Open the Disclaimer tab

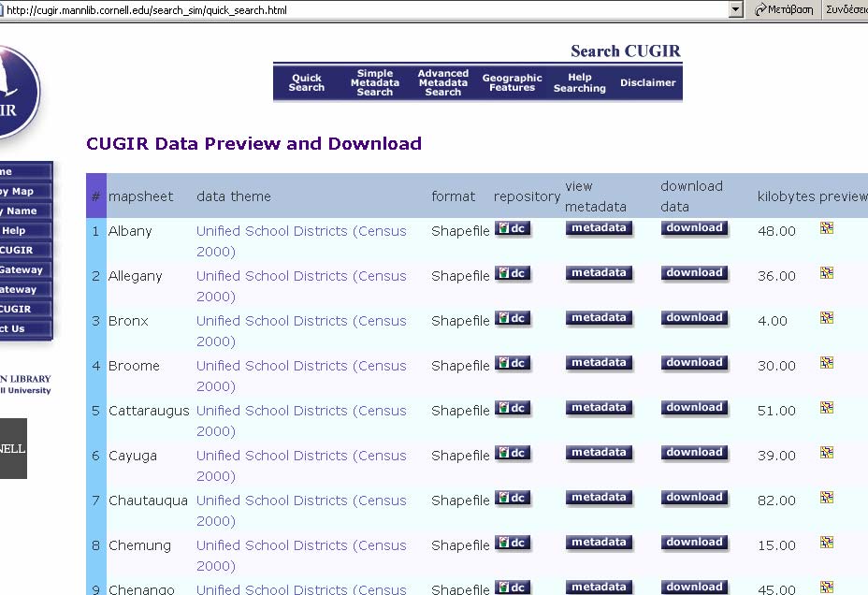647,82
